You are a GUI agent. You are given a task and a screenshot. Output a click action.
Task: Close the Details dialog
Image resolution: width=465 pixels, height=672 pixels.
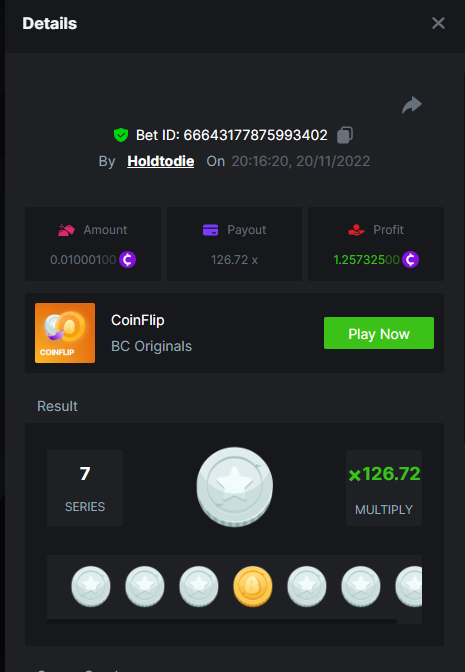(x=438, y=23)
